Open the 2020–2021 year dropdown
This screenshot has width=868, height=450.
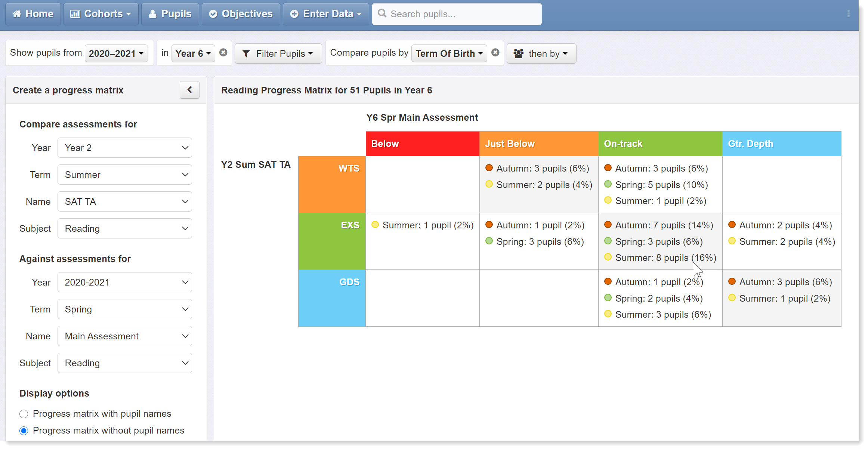[116, 53]
